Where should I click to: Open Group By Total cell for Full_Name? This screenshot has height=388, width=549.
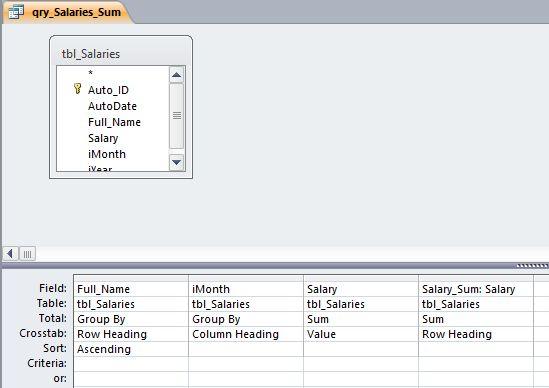131,319
